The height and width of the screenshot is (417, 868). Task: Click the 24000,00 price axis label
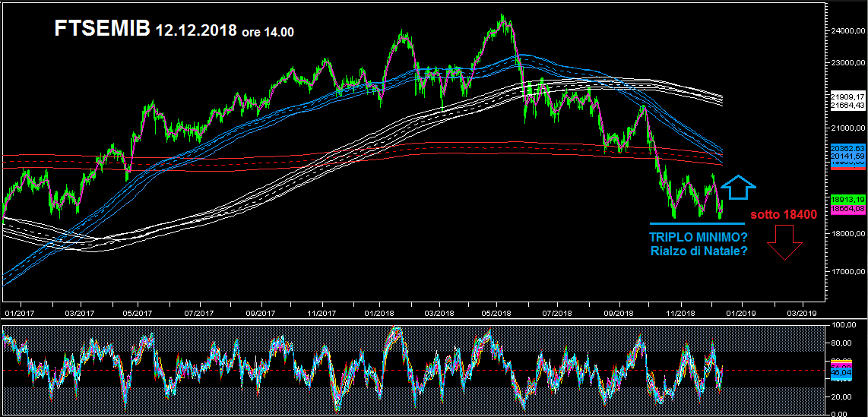847,31
